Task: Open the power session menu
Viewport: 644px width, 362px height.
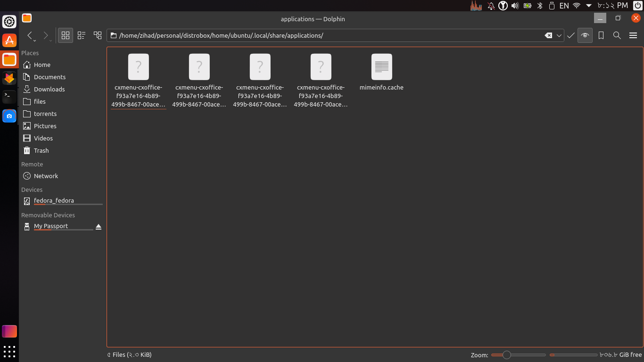Action: coord(638,6)
